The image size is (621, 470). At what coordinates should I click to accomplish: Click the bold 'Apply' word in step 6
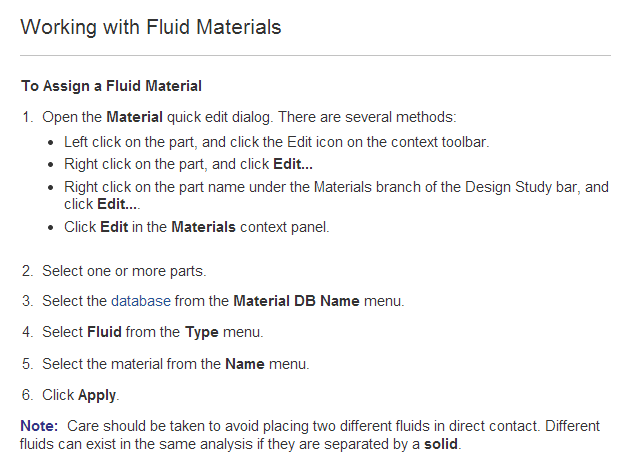click(98, 395)
